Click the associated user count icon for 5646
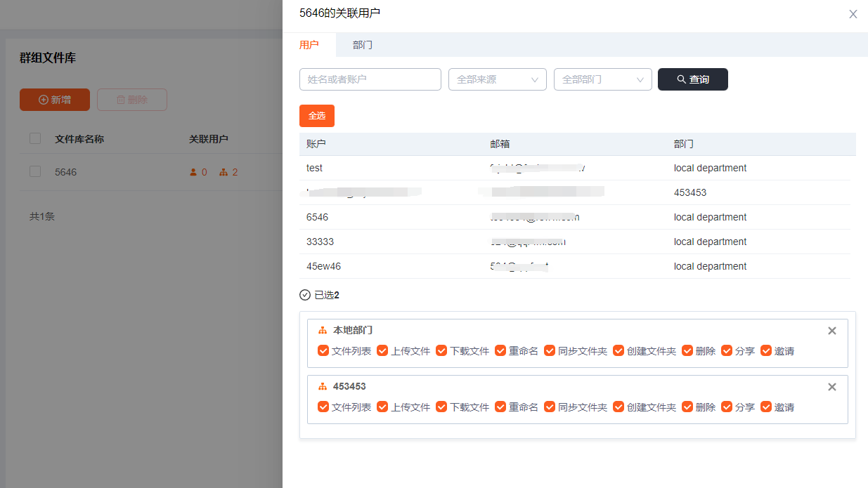 click(x=193, y=172)
